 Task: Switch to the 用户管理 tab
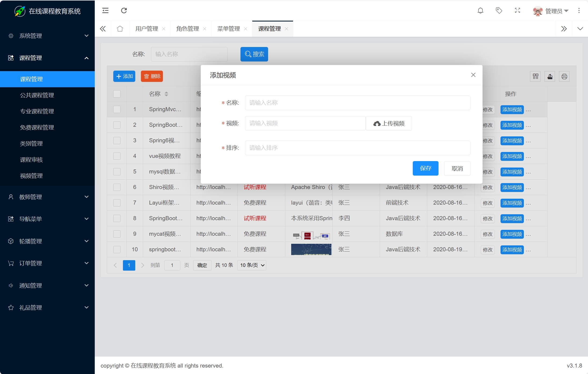[147, 29]
